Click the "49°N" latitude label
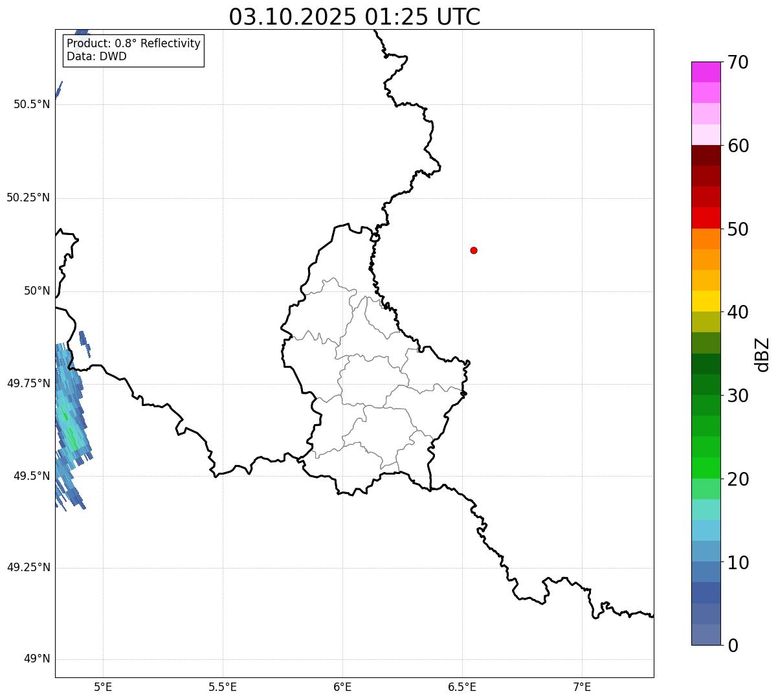Image resolution: width=778 pixels, height=700 pixels. (x=37, y=659)
